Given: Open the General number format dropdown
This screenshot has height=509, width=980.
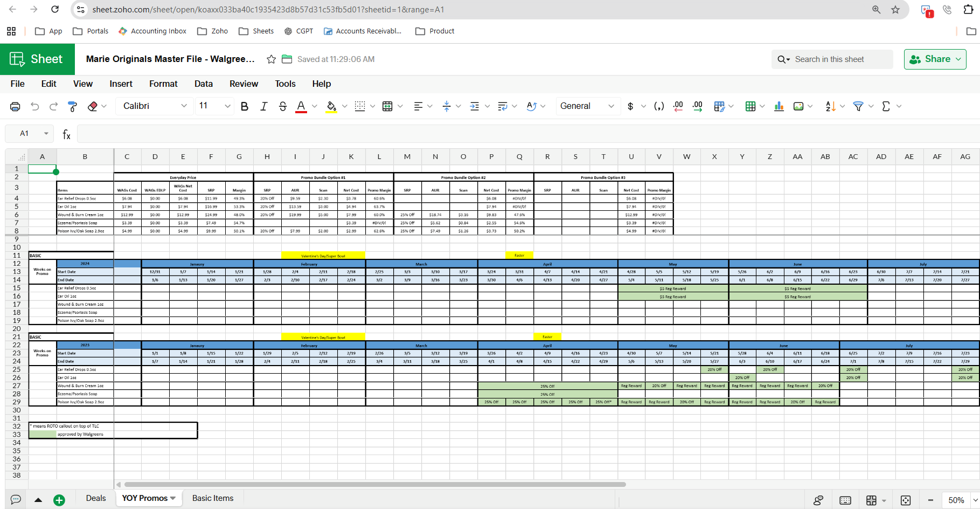Looking at the screenshot, I should [x=587, y=106].
